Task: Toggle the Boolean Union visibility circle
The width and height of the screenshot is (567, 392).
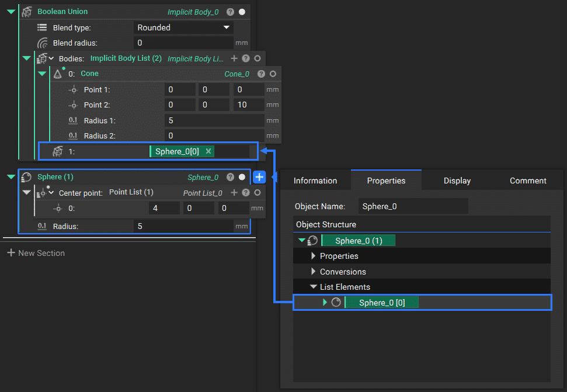Action: click(x=242, y=12)
